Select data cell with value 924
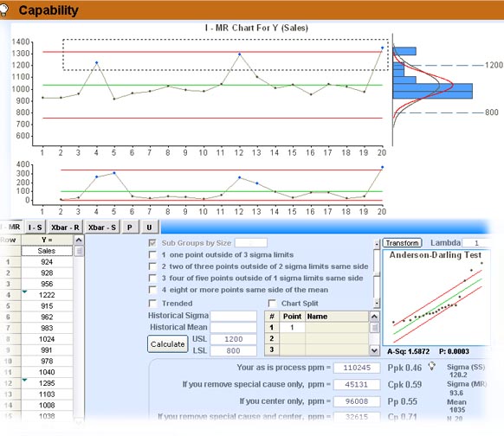The image size is (504, 436). [47, 262]
